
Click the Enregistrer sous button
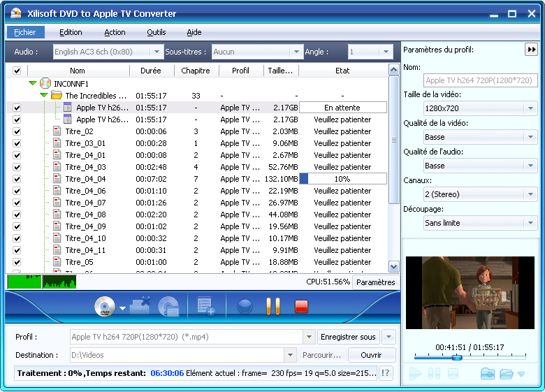(348, 337)
